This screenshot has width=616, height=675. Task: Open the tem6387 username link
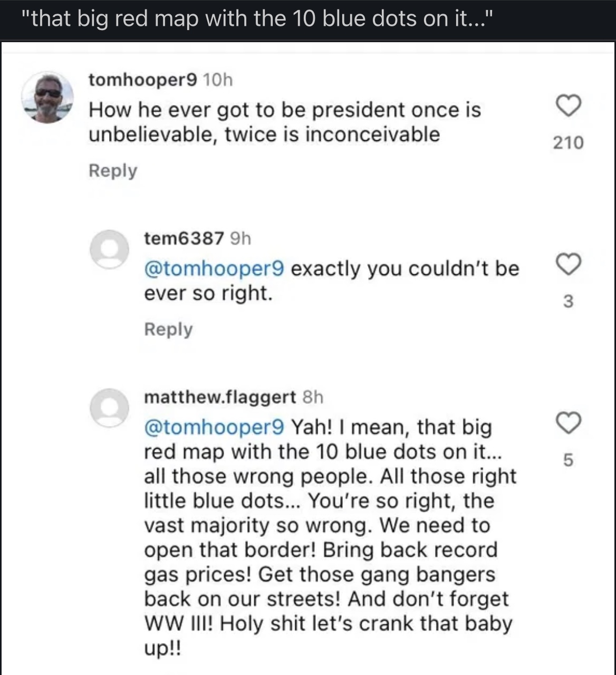(x=184, y=238)
